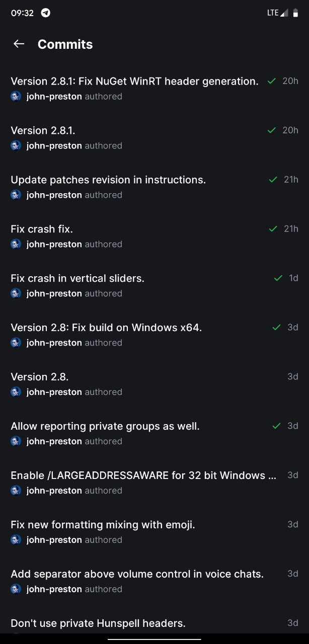Tap the LTE signal indicator in status bar

277,13
